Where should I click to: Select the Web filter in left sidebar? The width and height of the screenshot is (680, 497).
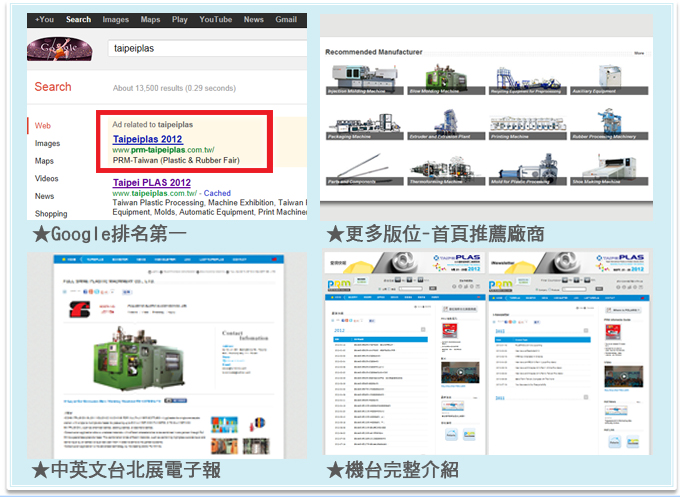(43, 126)
